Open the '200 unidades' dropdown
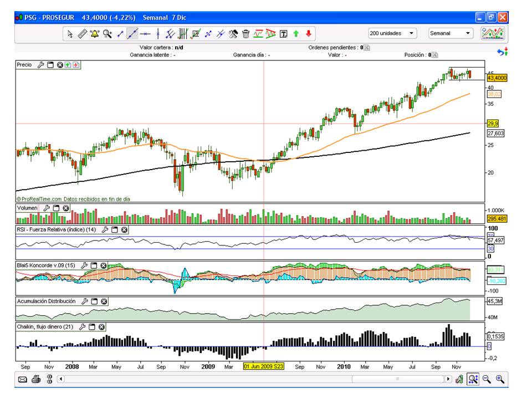Screen dimensions: 532x399 pyautogui.click(x=392, y=33)
